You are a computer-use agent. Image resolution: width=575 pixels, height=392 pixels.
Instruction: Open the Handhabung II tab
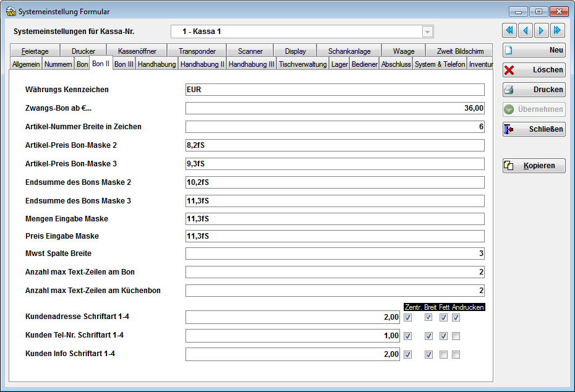[202, 64]
